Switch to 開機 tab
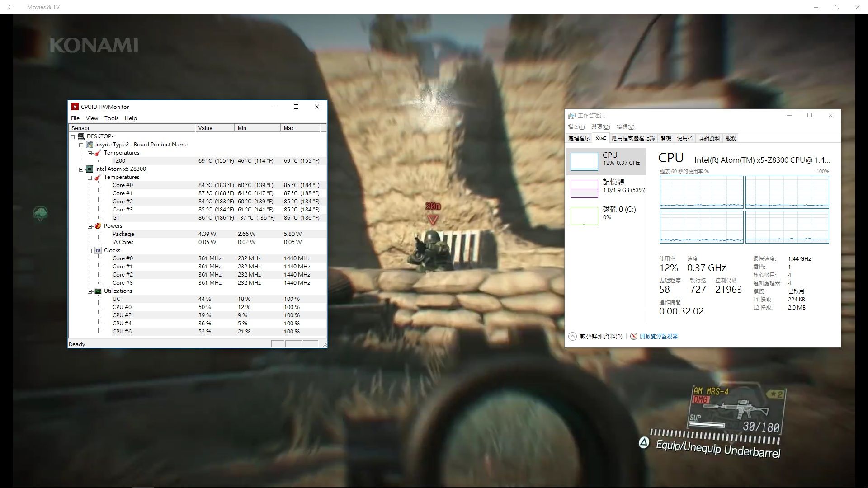The height and width of the screenshot is (488, 868). point(666,138)
